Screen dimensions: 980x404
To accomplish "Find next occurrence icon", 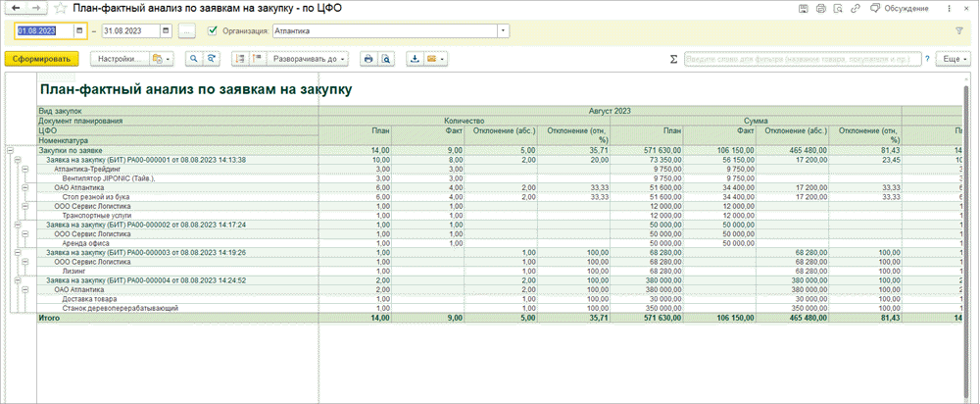I will pos(212,58).
